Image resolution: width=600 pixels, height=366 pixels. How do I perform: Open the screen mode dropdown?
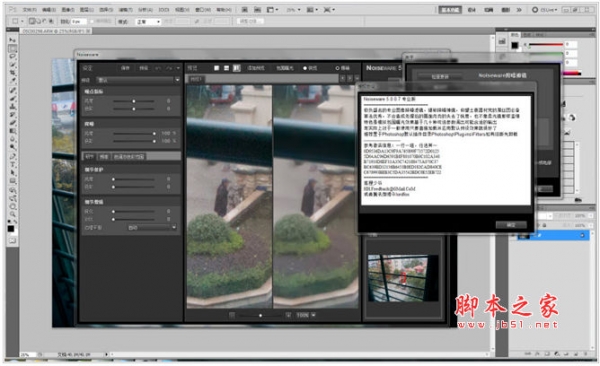(x=329, y=10)
